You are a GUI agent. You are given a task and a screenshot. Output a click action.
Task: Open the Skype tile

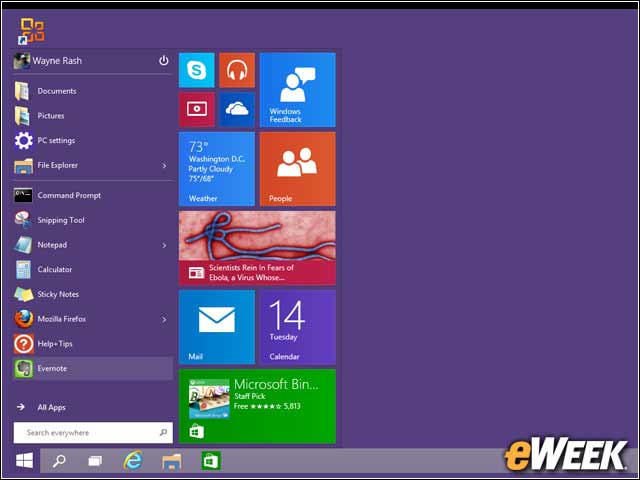click(196, 70)
